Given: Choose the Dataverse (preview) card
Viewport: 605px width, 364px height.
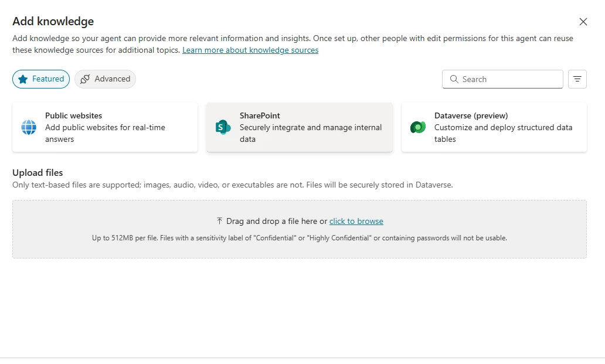Looking at the screenshot, I should click(494, 127).
